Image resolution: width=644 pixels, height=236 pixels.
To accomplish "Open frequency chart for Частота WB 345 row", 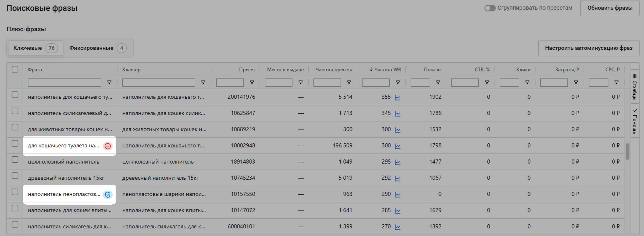I will point(398,114).
